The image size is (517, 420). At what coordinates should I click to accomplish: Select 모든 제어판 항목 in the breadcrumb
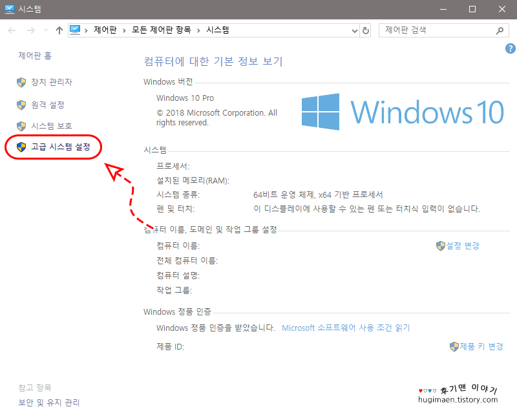pyautogui.click(x=161, y=30)
